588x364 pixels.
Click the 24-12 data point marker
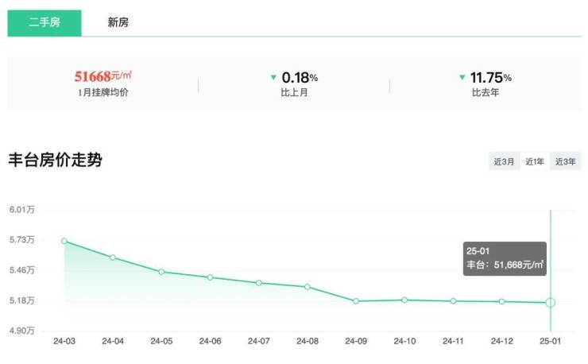[x=502, y=301]
